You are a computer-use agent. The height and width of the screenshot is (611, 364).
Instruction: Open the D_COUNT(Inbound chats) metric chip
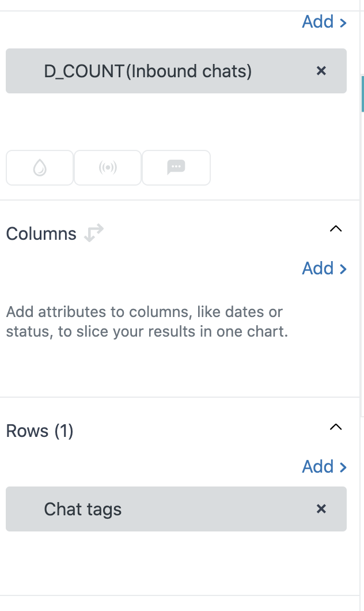coord(148,71)
